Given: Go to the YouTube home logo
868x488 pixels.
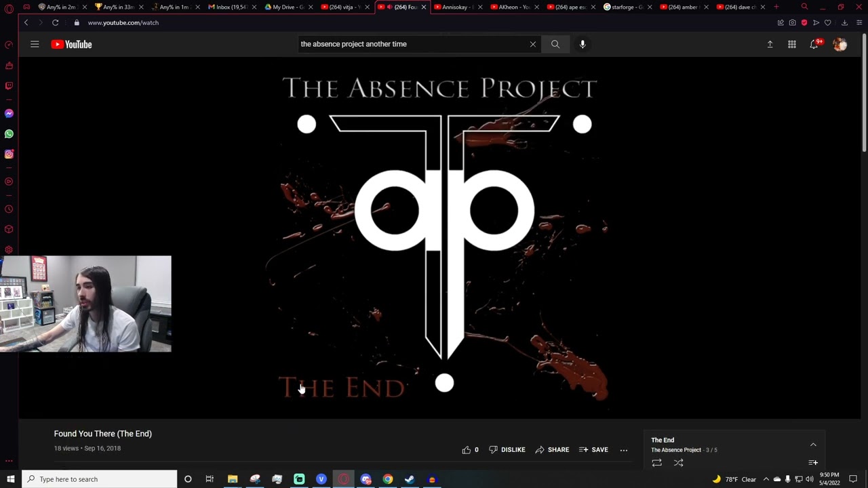Looking at the screenshot, I should [71, 44].
